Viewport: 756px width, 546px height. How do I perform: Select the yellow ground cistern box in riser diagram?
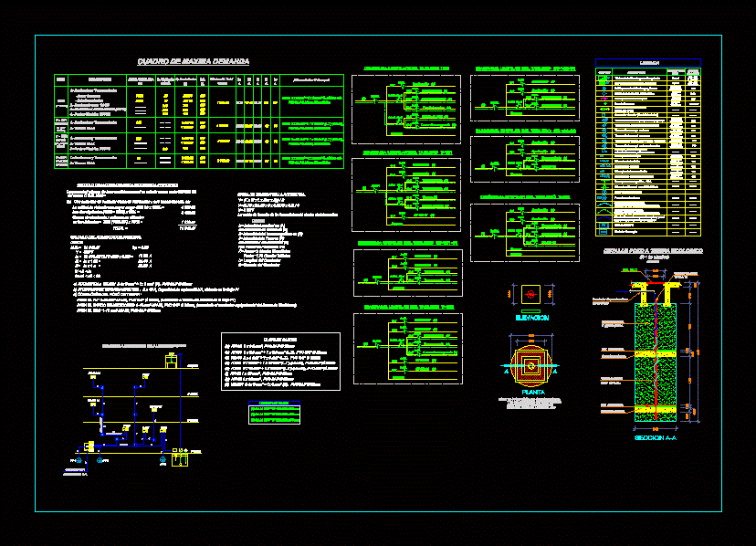(180, 459)
